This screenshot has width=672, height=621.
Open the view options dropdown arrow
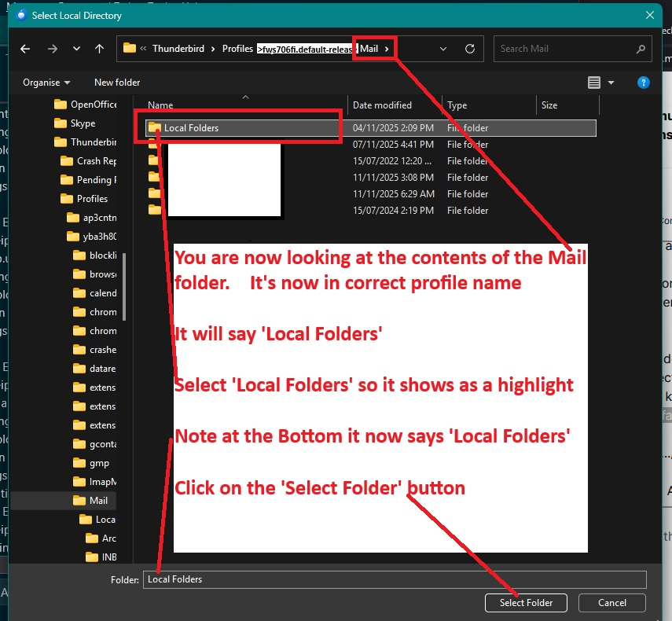pos(611,83)
